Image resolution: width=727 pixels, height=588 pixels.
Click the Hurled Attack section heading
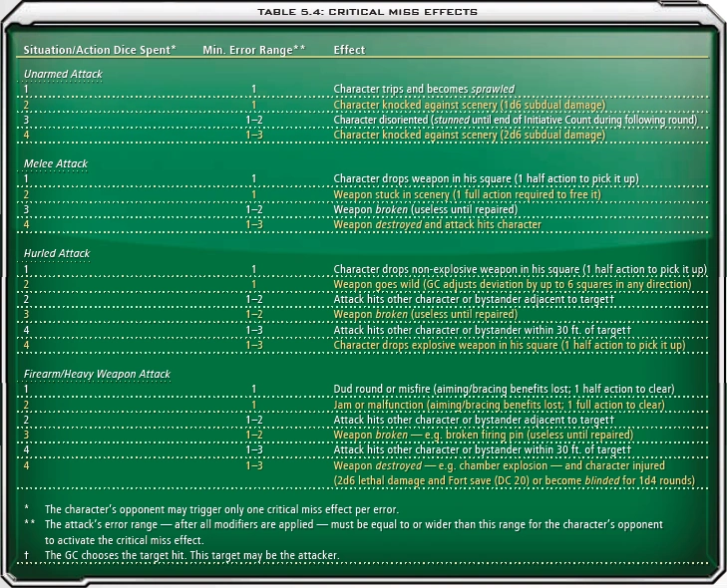57,253
